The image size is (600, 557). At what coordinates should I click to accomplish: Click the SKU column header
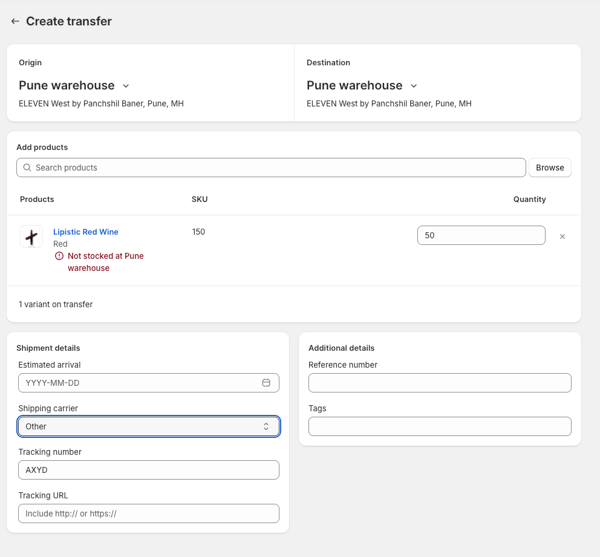(199, 199)
